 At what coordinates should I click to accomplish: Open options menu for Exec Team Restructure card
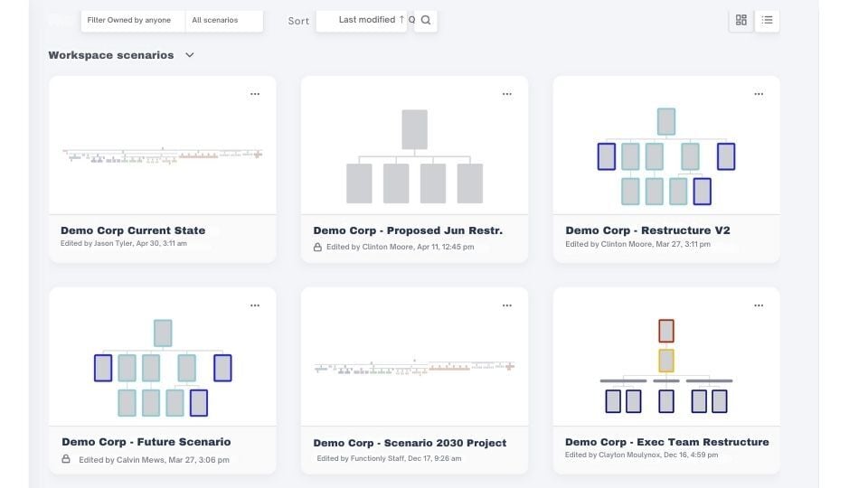coord(759,305)
